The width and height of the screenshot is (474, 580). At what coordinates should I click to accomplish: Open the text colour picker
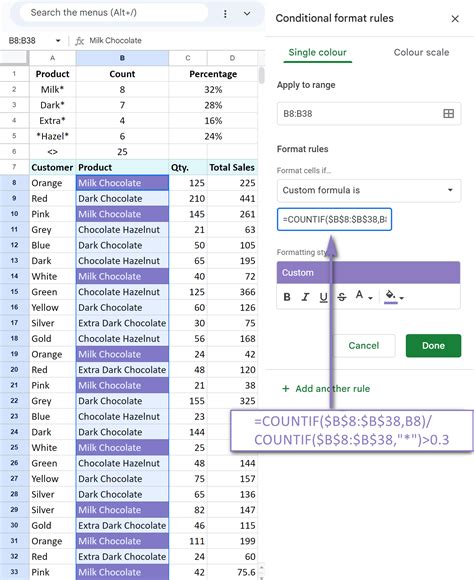coord(364,296)
